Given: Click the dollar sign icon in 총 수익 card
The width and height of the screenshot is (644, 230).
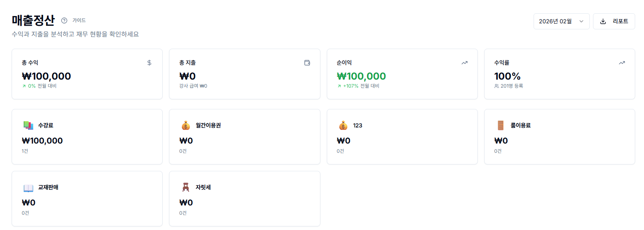Looking at the screenshot, I should coord(149,63).
